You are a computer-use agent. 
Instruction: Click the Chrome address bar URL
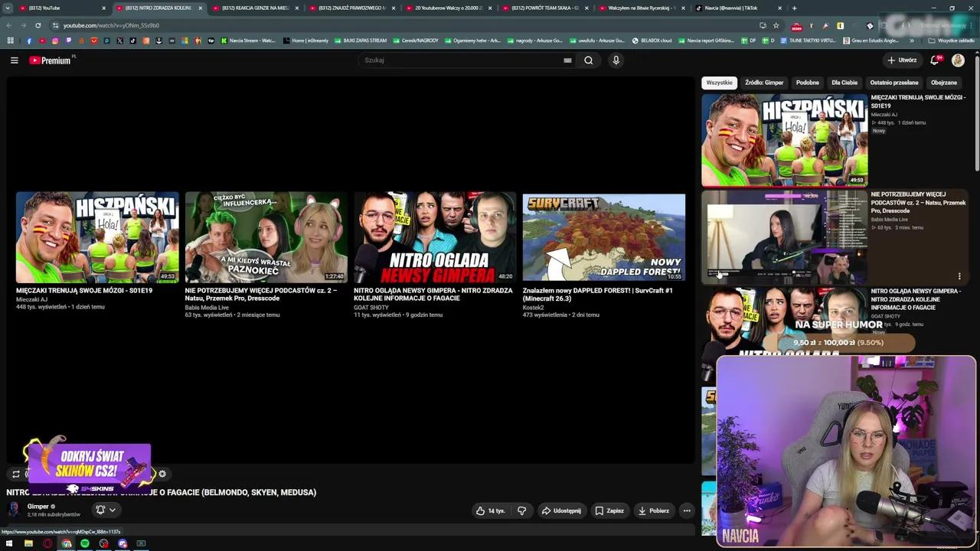coord(111,25)
